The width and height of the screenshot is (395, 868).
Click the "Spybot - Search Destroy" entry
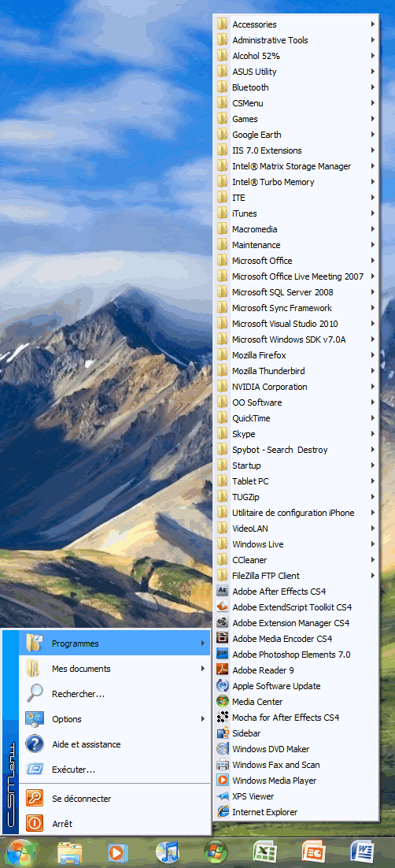[x=297, y=450]
